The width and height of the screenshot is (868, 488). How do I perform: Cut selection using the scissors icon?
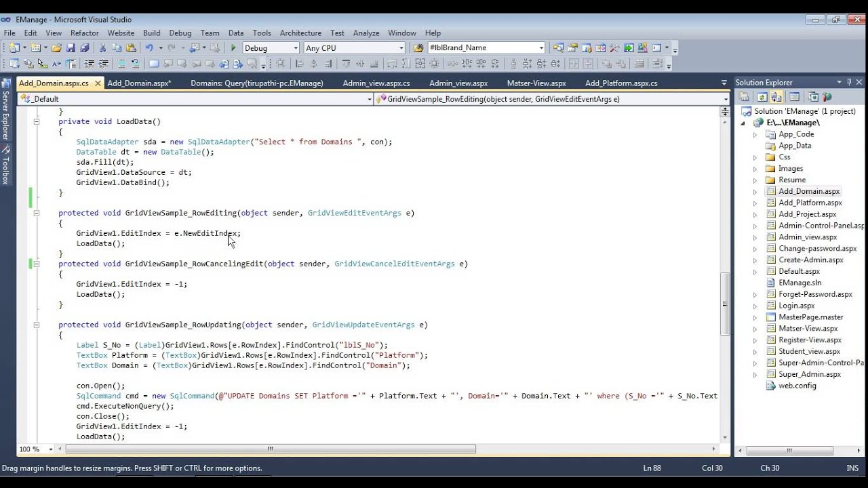[x=103, y=48]
